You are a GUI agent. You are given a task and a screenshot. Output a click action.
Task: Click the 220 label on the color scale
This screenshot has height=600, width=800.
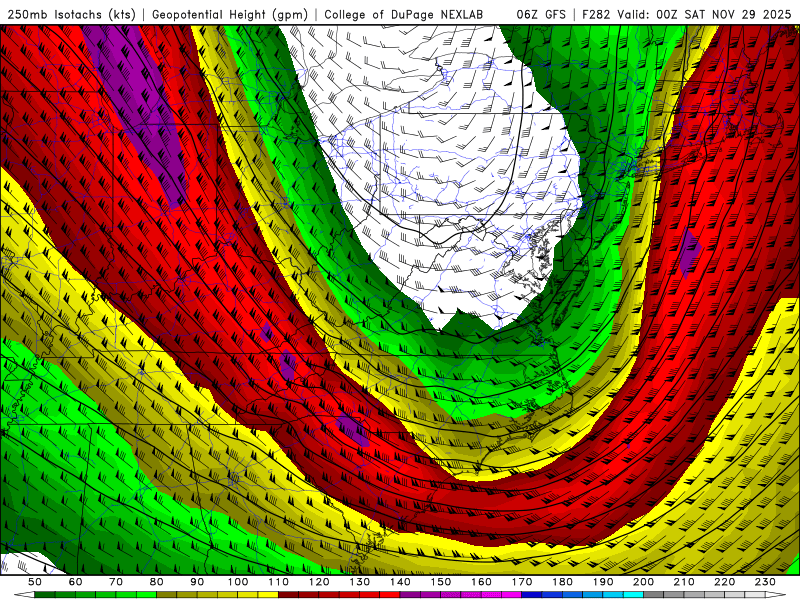725,582
